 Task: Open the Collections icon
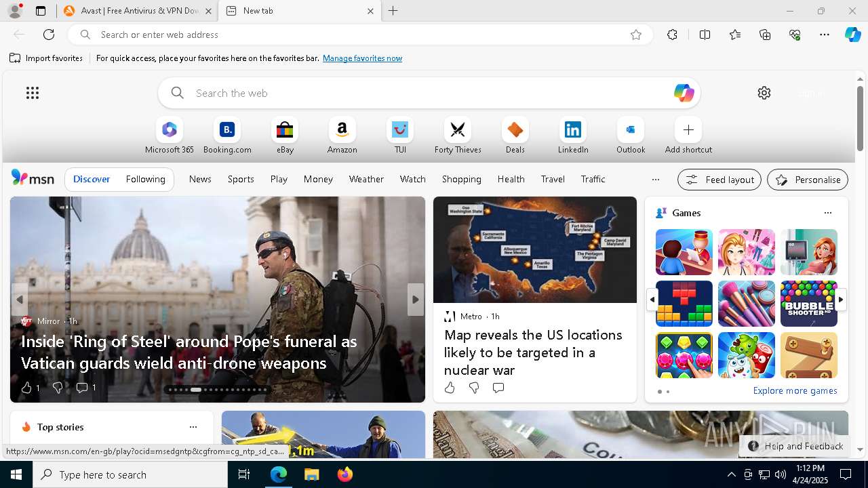tap(765, 35)
